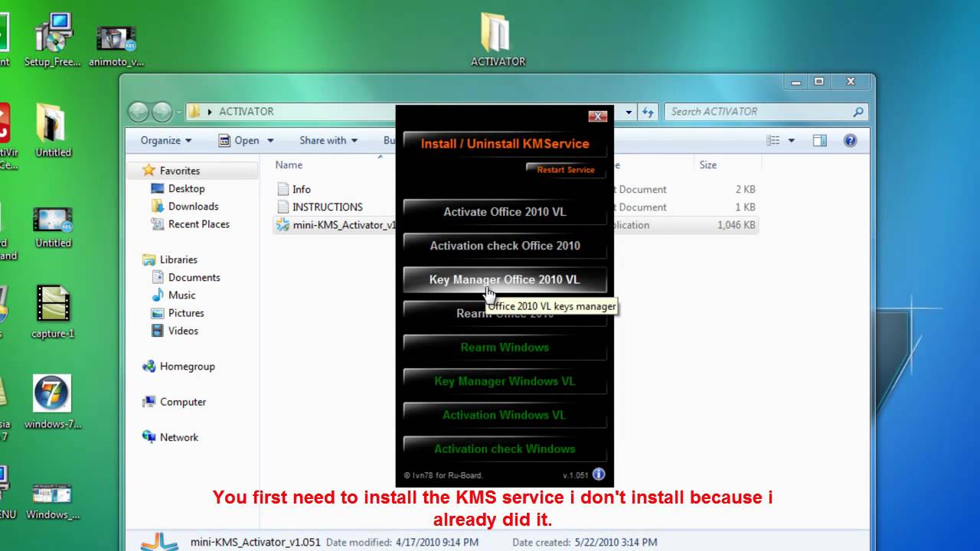Image resolution: width=980 pixels, height=551 pixels.
Task: Select the Info text file icon
Action: (x=282, y=189)
